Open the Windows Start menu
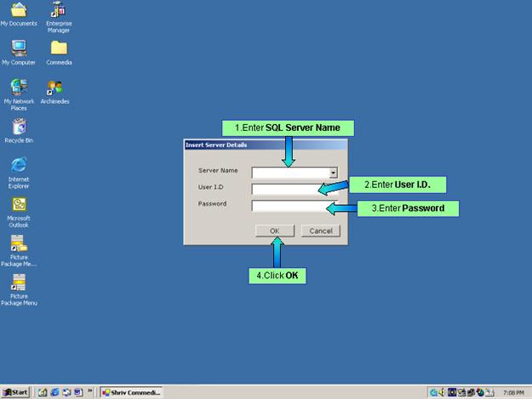Screen dimensions: 532x399 pyautogui.click(x=16, y=392)
